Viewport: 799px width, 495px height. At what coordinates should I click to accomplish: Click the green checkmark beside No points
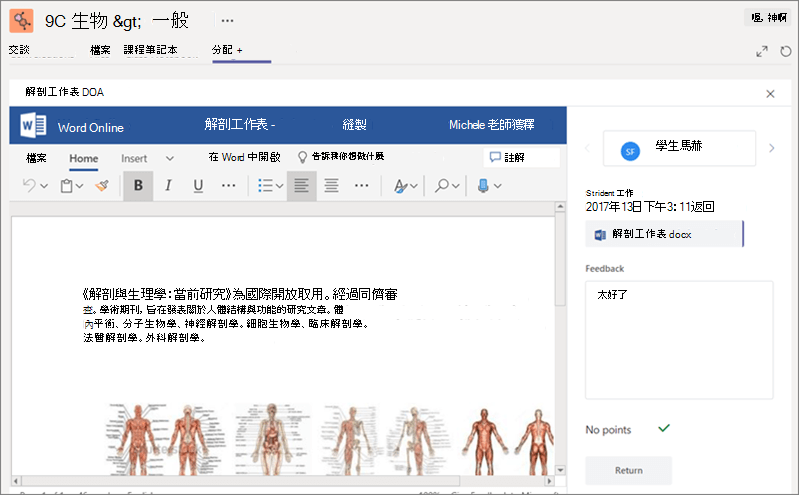tap(663, 428)
